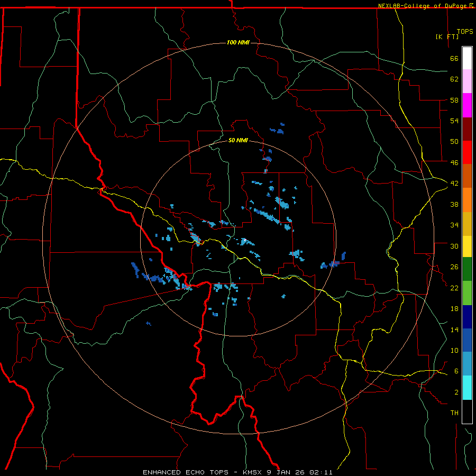The width and height of the screenshot is (476, 476).
Task: Click the 2 value on the legend
Action: pyautogui.click(x=456, y=392)
